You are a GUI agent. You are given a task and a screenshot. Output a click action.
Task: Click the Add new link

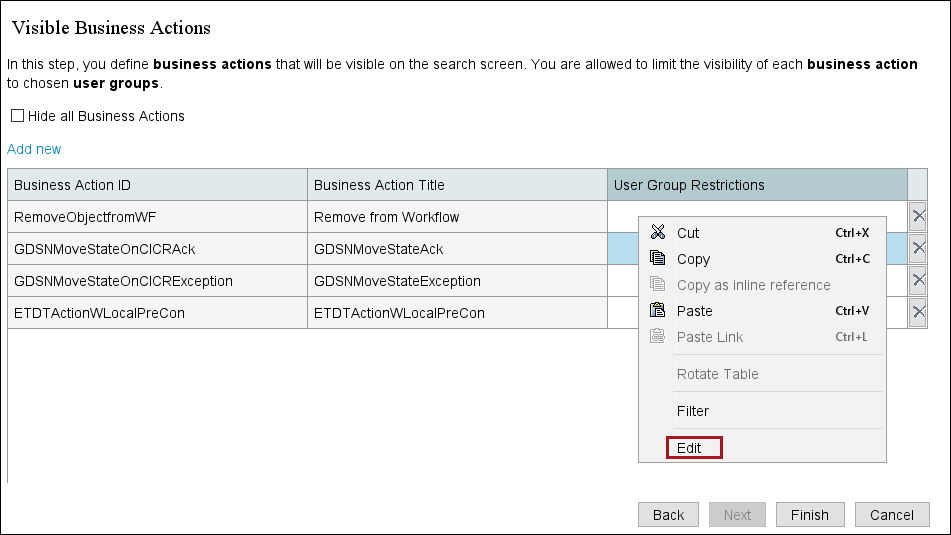pyautogui.click(x=34, y=149)
